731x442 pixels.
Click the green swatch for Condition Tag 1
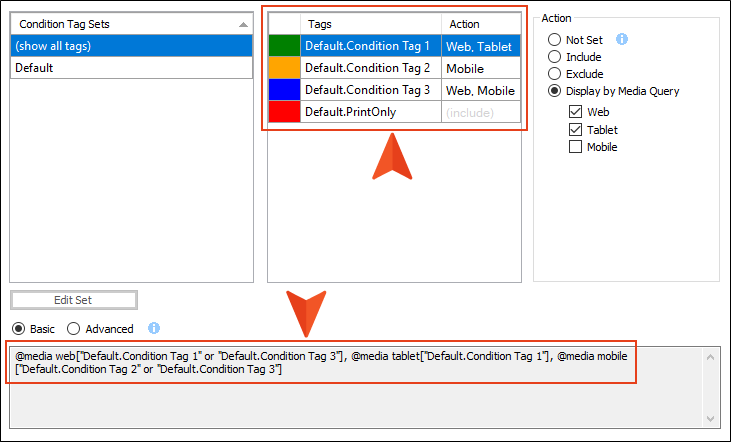click(x=284, y=46)
